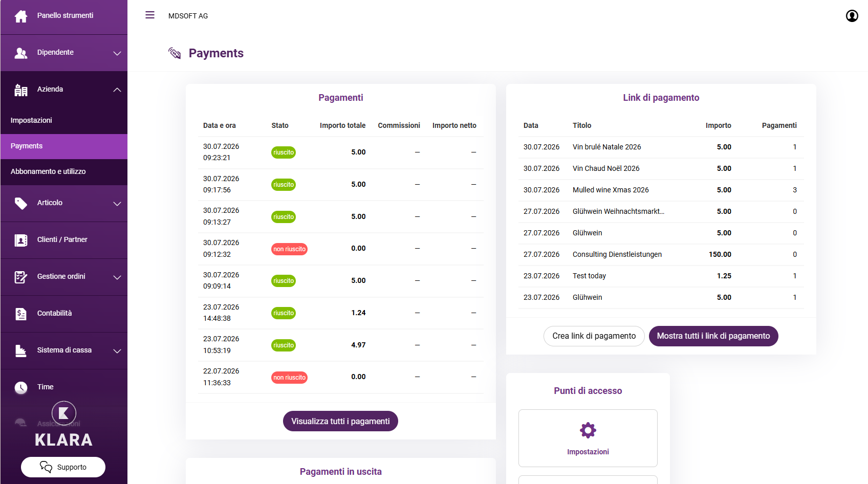Screen dimensions: 868x484
Task: Click riuscito badge for 14:48:38 payment
Action: click(x=284, y=313)
